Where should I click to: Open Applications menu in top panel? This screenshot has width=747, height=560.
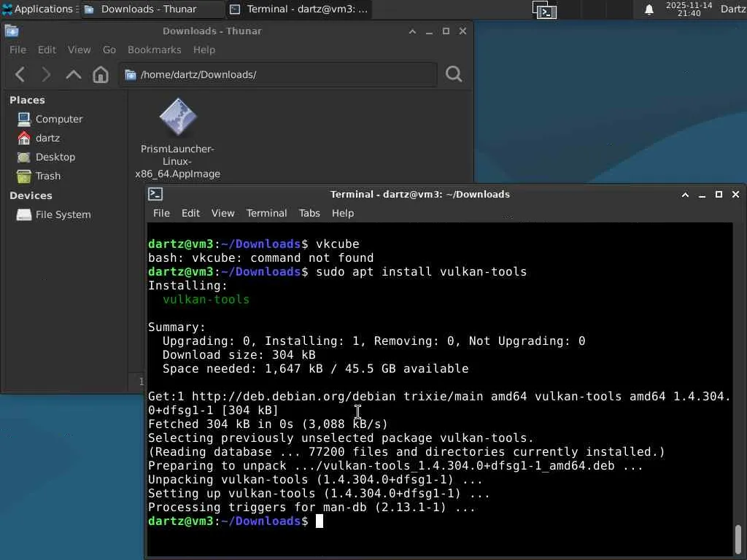point(40,9)
